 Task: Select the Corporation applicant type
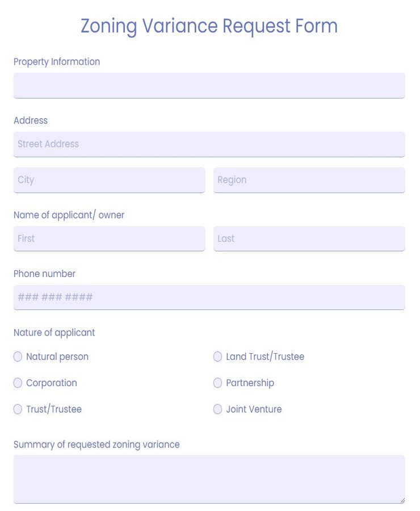point(18,383)
